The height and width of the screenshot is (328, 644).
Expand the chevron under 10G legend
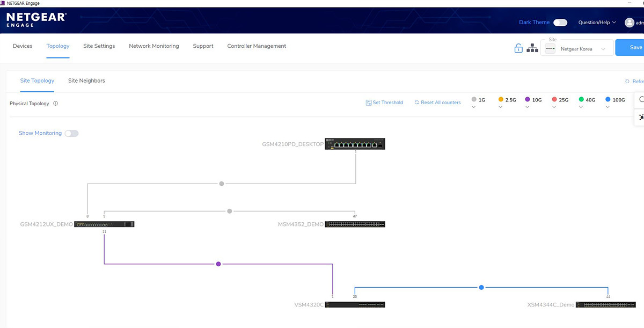528,107
